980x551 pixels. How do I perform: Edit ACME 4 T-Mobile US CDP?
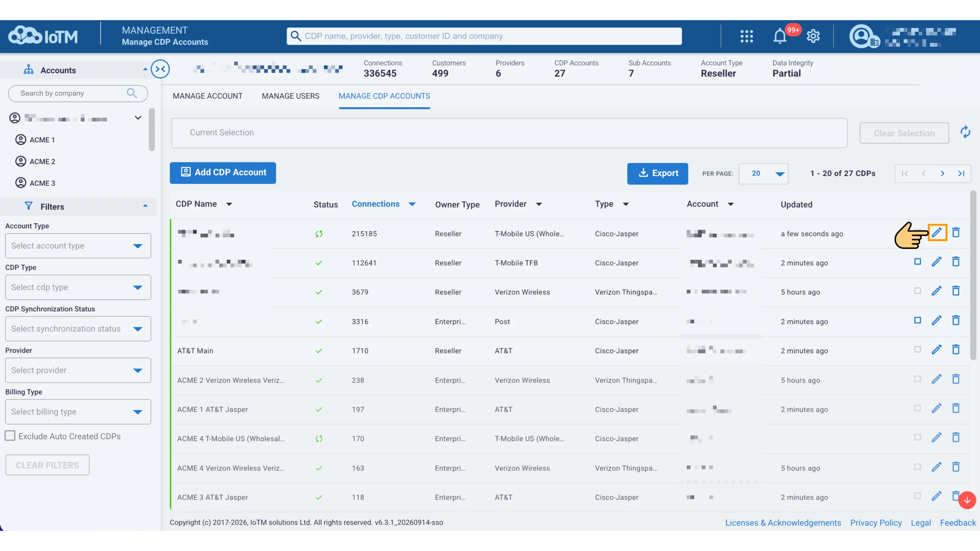pyautogui.click(x=936, y=437)
